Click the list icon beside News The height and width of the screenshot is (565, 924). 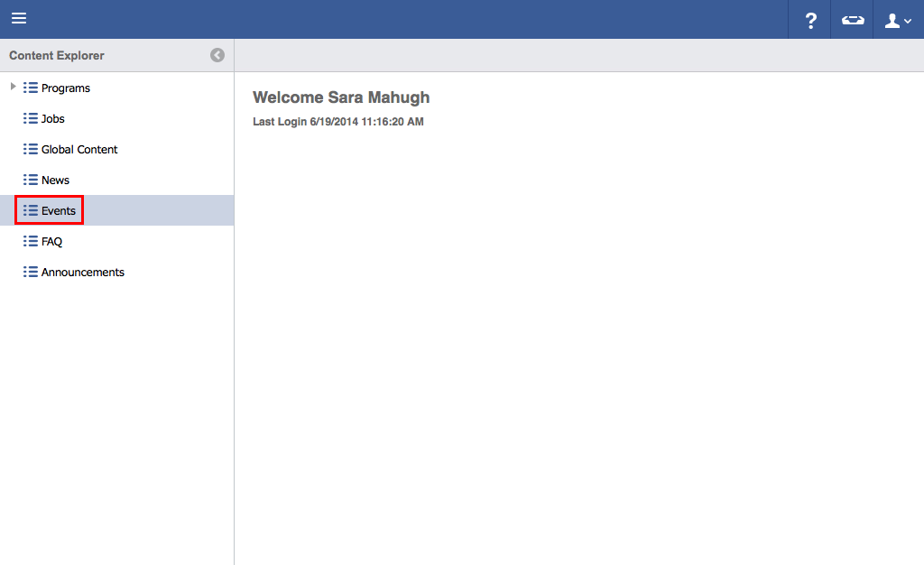[31, 181]
